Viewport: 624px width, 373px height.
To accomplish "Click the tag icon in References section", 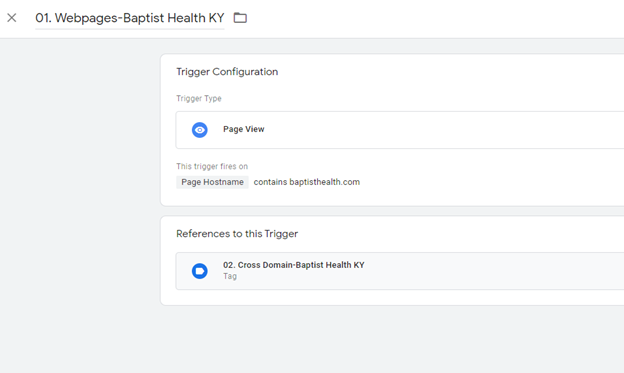I will click(200, 271).
